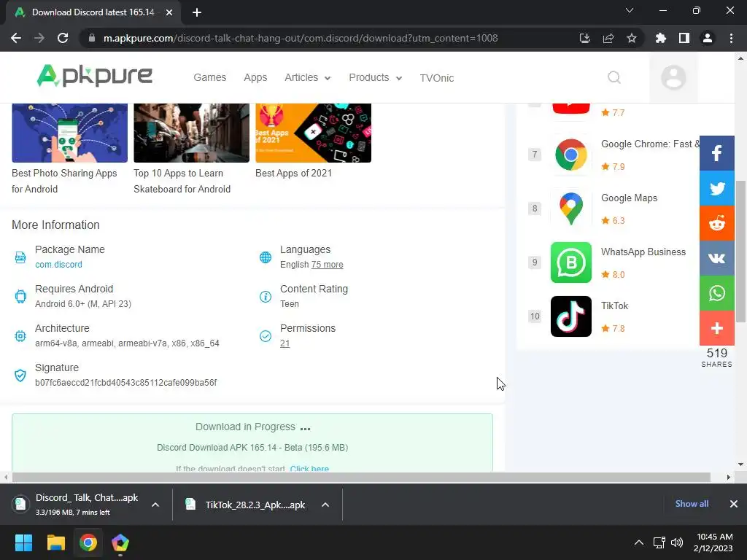747x560 pixels.
Task: Click the browser back arrow
Action: pyautogui.click(x=16, y=38)
